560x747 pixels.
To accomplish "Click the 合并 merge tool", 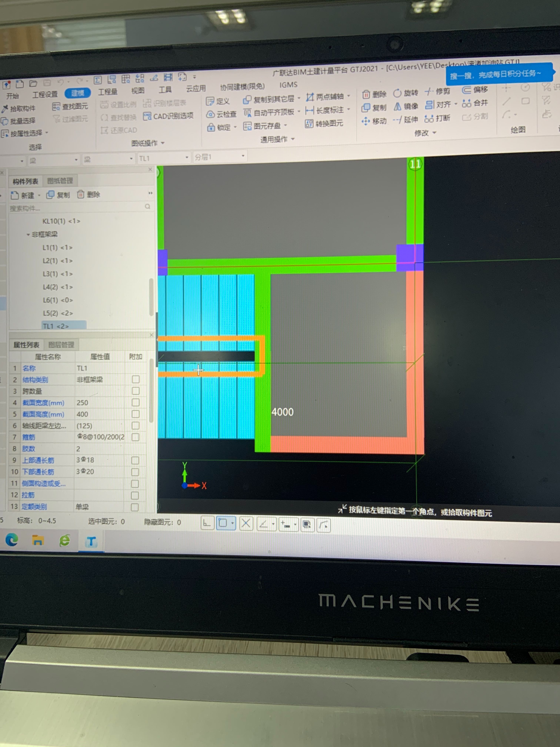I will click(475, 103).
